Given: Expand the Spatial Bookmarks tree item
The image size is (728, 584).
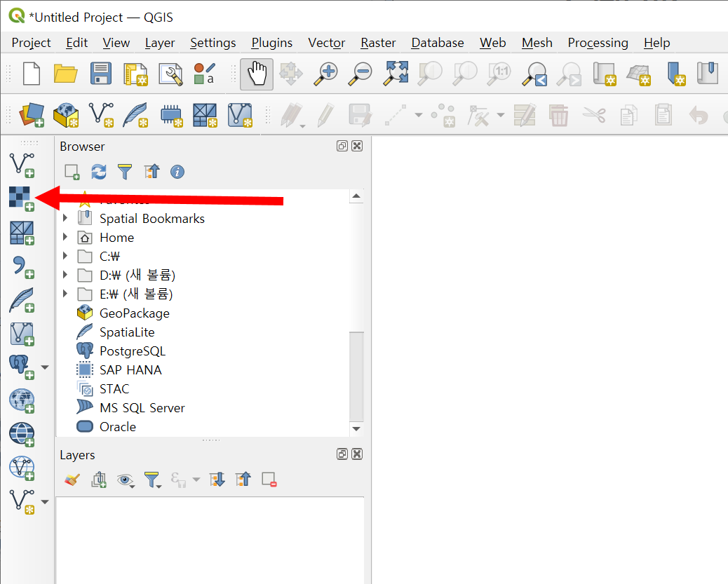Looking at the screenshot, I should (x=65, y=218).
